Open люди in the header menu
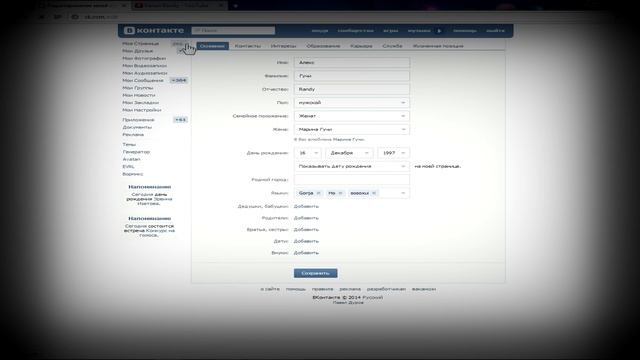Viewport: 640px width, 360px height. [x=320, y=31]
